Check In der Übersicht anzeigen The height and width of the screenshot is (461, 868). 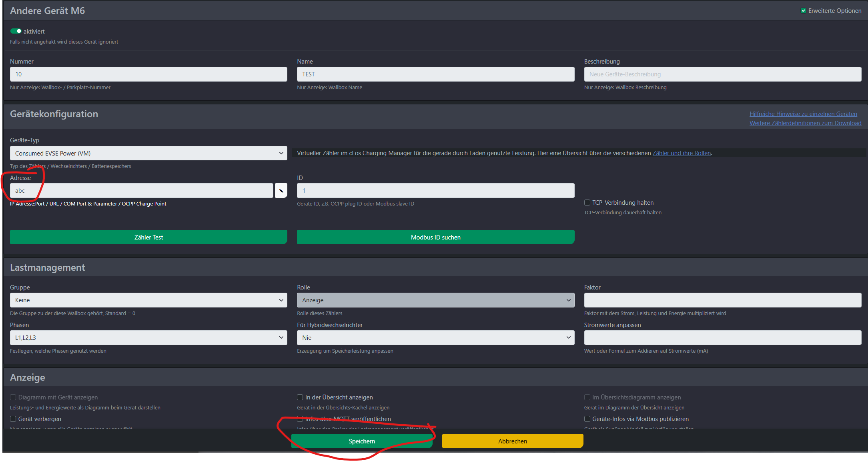coord(300,397)
